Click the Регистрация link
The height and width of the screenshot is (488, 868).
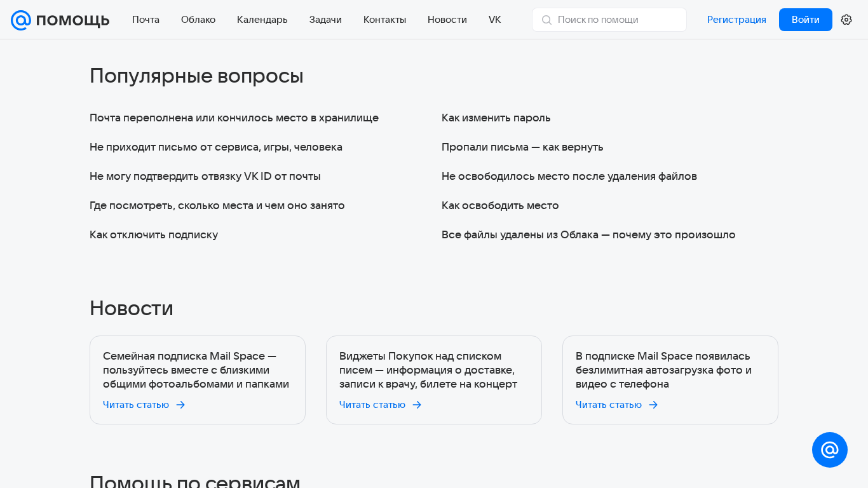coord(736,20)
